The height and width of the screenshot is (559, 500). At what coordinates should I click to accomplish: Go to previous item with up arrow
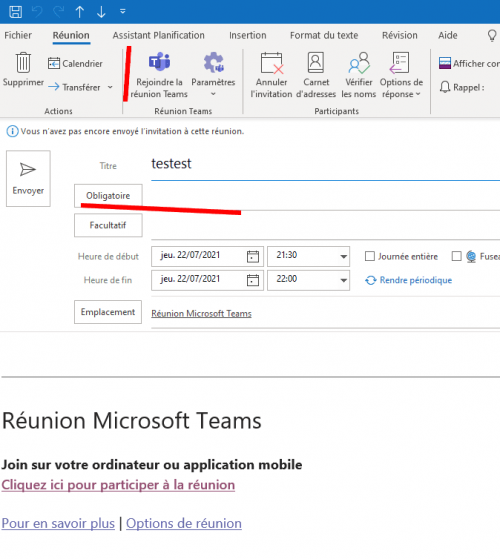80,12
